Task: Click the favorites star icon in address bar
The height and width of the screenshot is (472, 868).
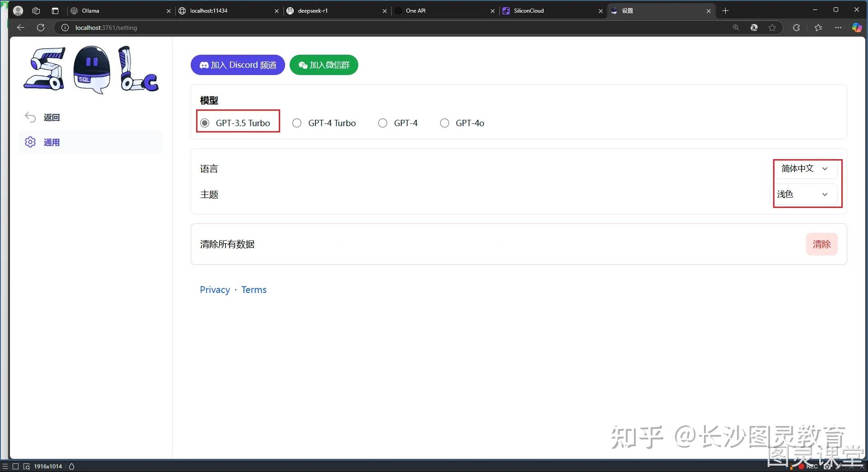Action: pos(773,28)
